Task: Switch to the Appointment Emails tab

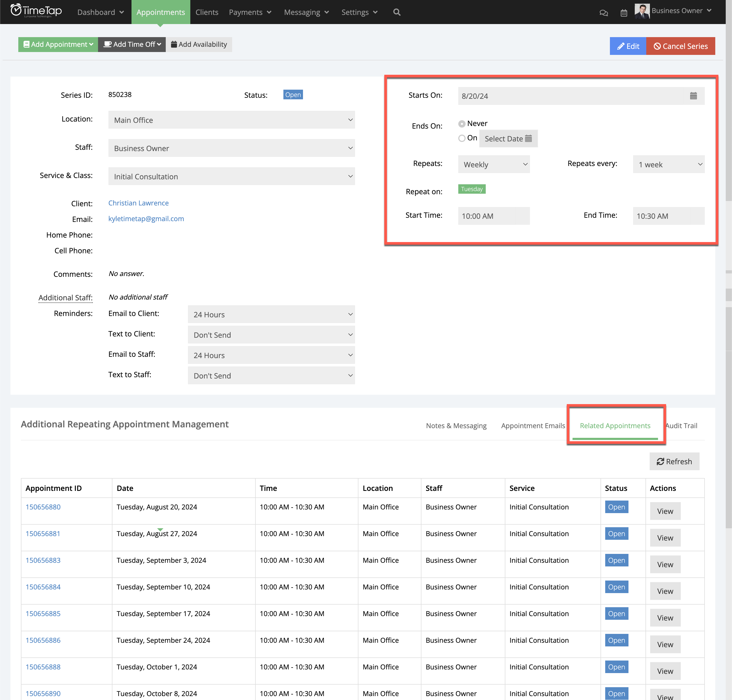Action: [x=533, y=426]
